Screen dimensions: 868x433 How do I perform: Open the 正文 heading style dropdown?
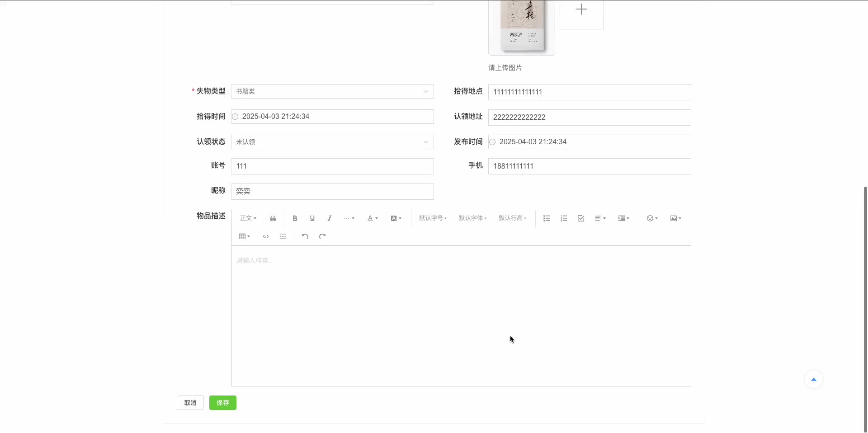(248, 218)
